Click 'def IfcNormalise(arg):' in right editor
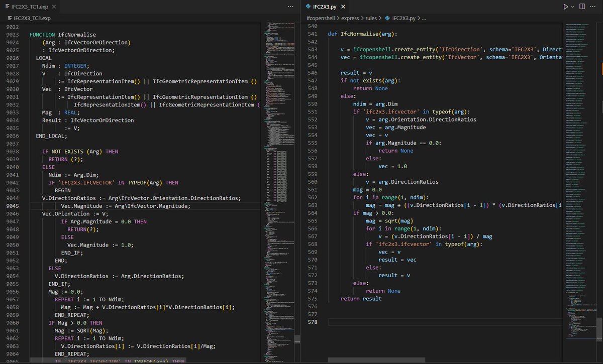The width and height of the screenshot is (603, 364). (362, 34)
